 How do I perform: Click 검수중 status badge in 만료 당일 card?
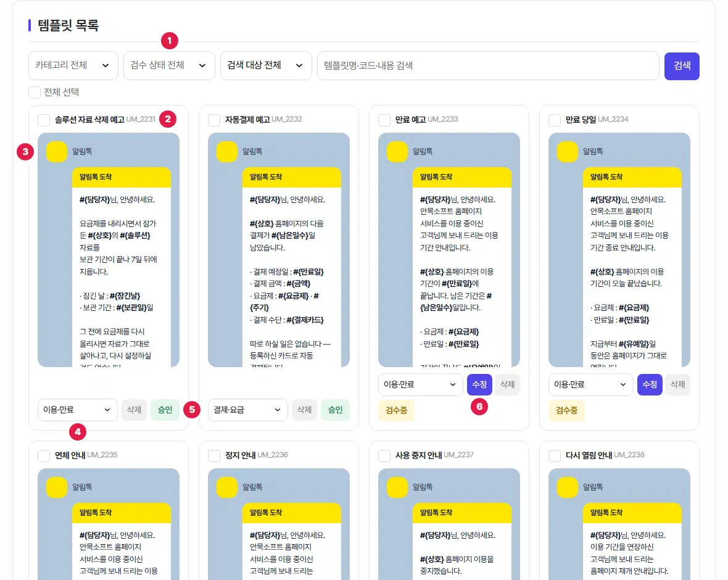click(x=566, y=410)
